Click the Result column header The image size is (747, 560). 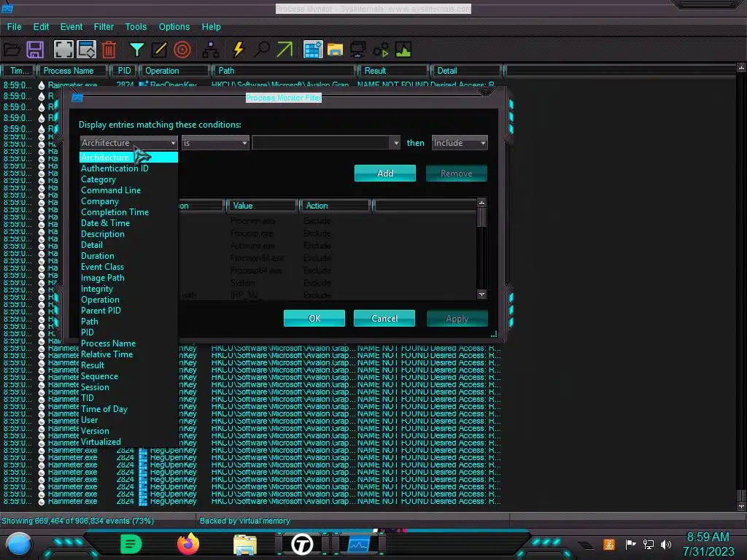click(x=393, y=71)
